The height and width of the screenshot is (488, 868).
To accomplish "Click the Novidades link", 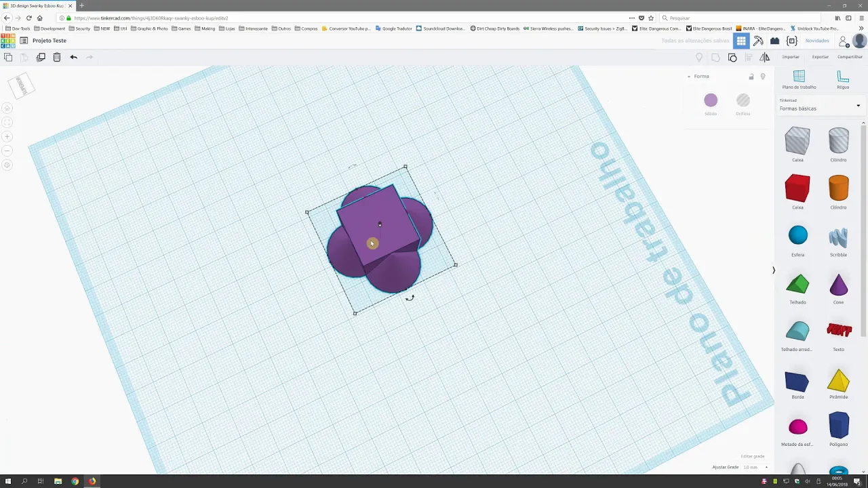I will click(817, 41).
